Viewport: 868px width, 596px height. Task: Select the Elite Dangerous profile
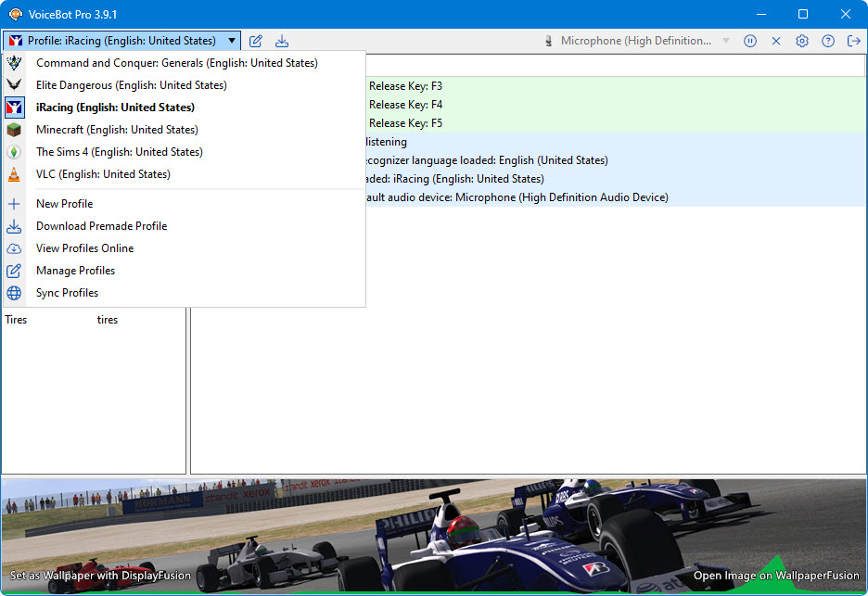pyautogui.click(x=131, y=85)
